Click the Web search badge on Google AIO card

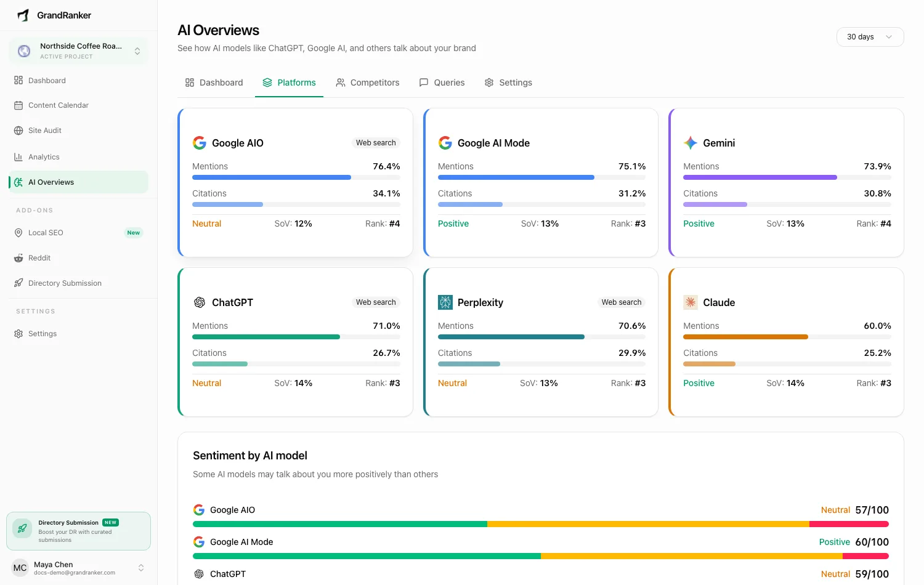376,143
